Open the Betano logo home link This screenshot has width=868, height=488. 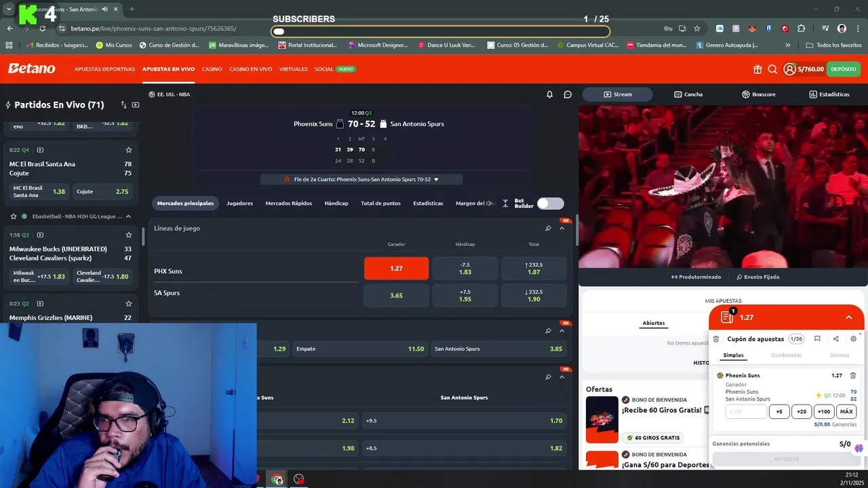(32, 68)
